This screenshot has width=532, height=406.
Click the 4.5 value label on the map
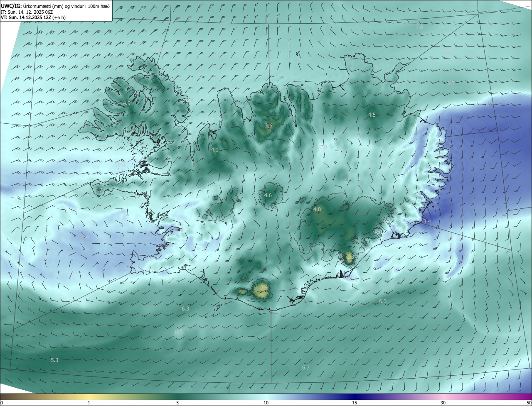(372, 115)
